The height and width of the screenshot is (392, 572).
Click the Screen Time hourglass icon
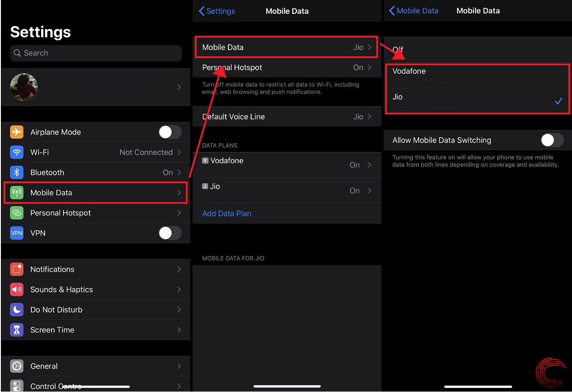17,330
